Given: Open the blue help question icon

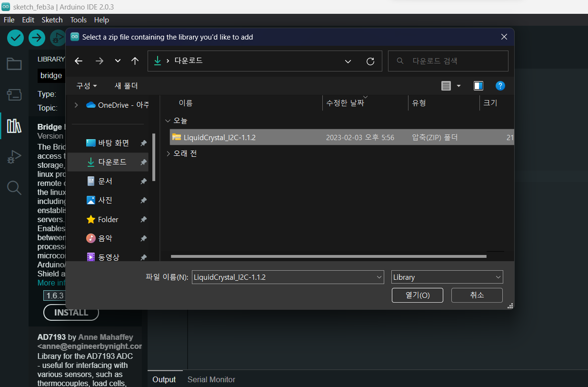Looking at the screenshot, I should pos(500,86).
